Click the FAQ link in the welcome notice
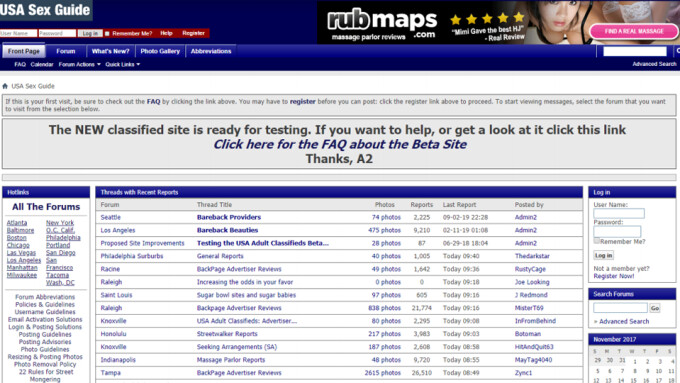680x383 pixels. coord(153,101)
